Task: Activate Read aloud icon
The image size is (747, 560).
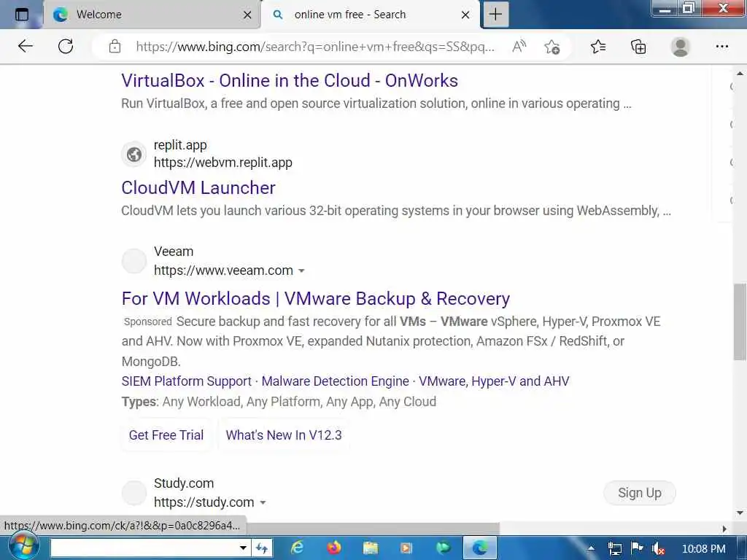Action: pyautogui.click(x=519, y=46)
